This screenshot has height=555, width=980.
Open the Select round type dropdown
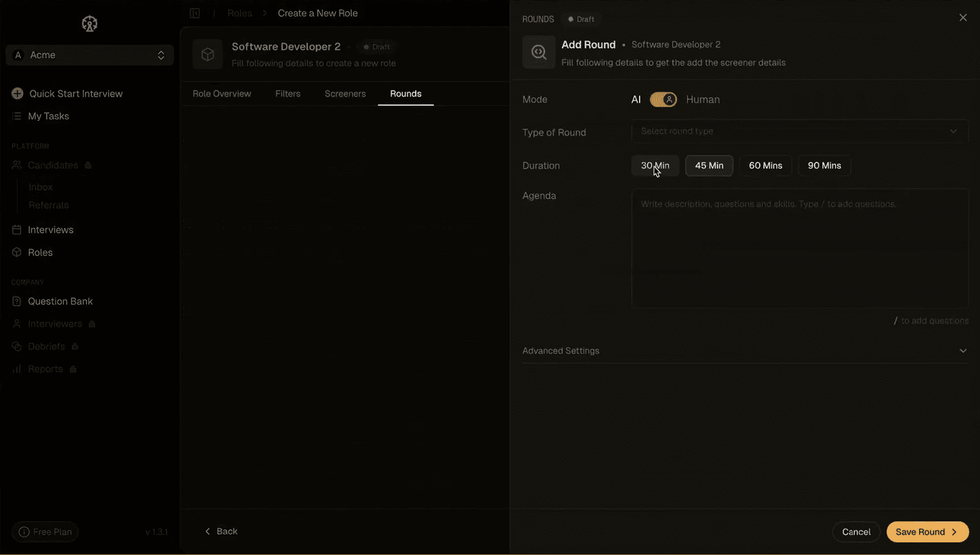pyautogui.click(x=800, y=131)
